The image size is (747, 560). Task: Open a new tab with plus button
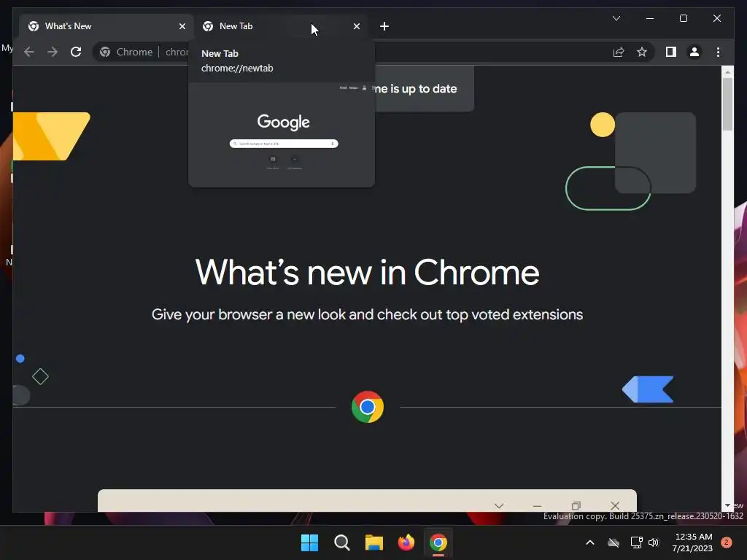pos(384,26)
